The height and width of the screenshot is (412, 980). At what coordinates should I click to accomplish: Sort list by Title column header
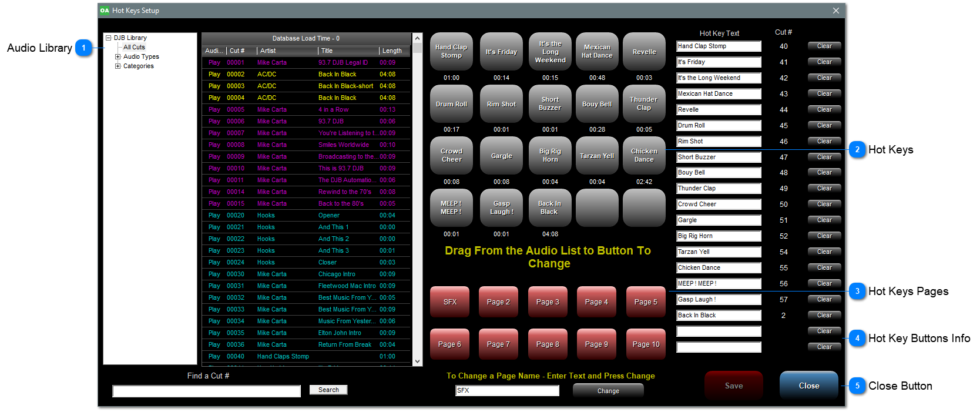[x=347, y=51]
